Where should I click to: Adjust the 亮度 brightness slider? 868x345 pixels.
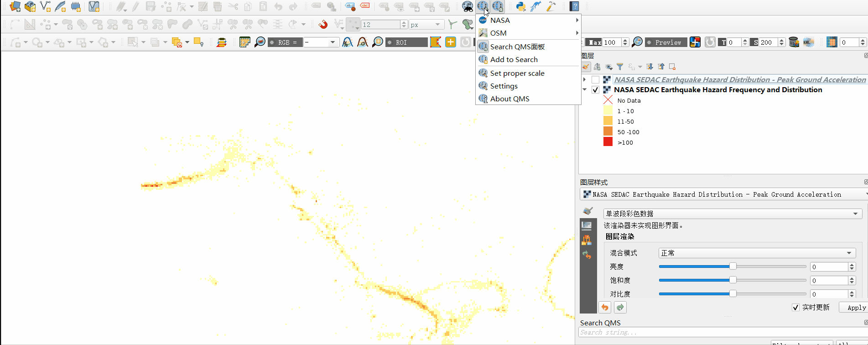[x=733, y=267]
